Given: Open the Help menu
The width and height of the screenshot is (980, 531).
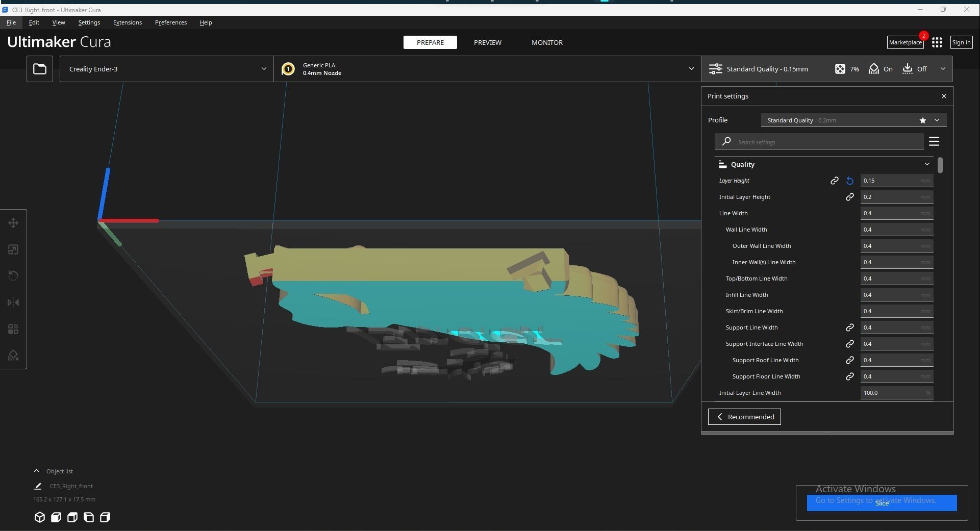Looking at the screenshot, I should click(x=206, y=22).
